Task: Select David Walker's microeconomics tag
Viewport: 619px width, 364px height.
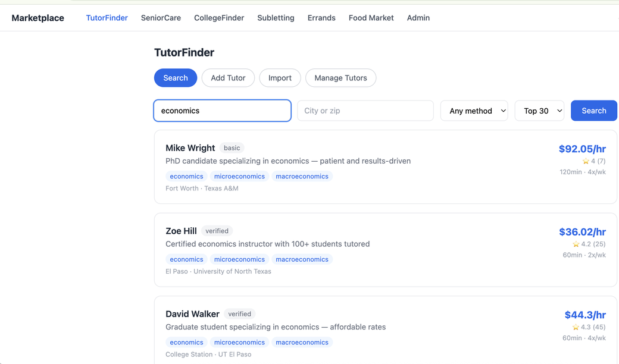Action: pyautogui.click(x=239, y=343)
